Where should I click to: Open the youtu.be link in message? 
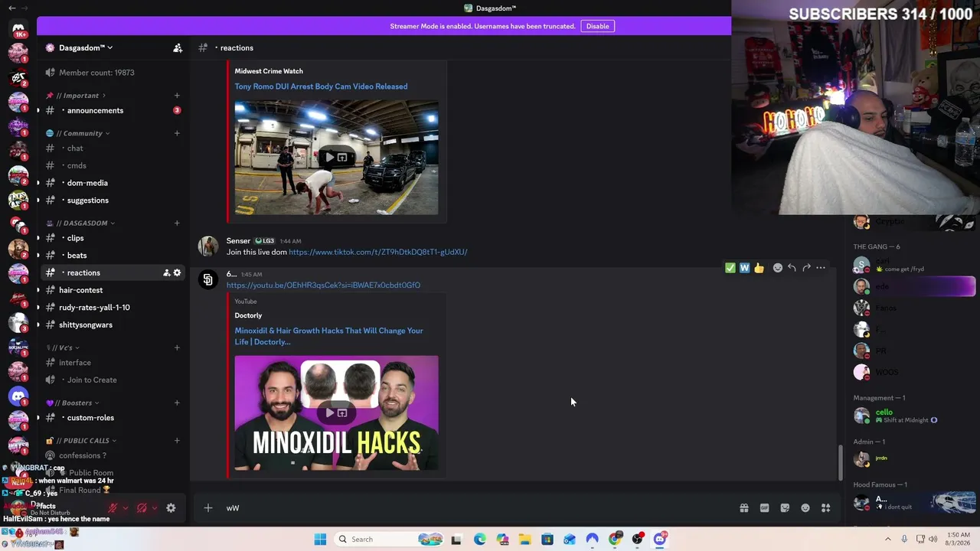[x=323, y=285]
